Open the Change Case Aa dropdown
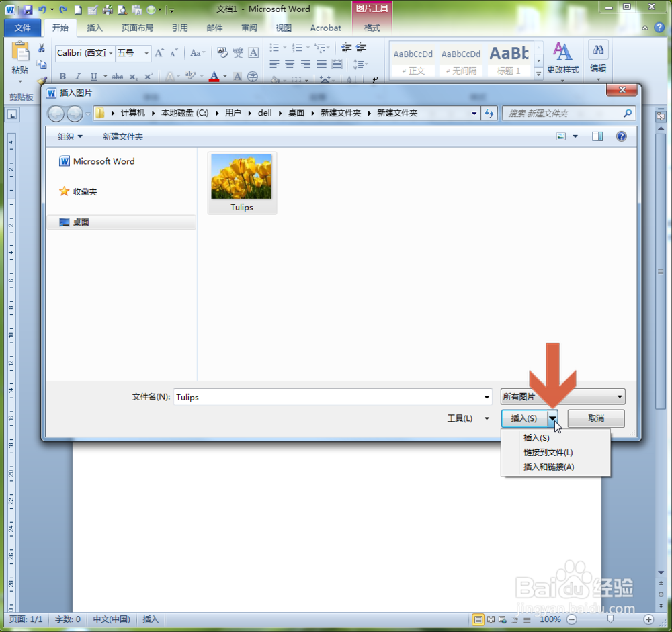This screenshot has height=632, width=672. [x=198, y=52]
